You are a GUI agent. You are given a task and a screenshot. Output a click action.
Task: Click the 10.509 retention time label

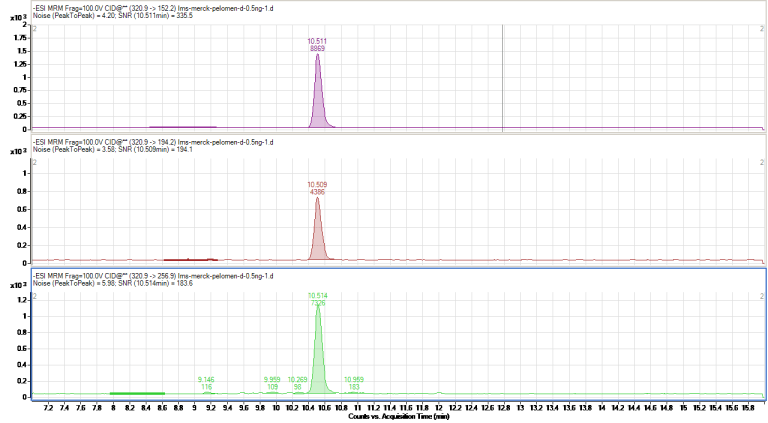click(x=317, y=185)
